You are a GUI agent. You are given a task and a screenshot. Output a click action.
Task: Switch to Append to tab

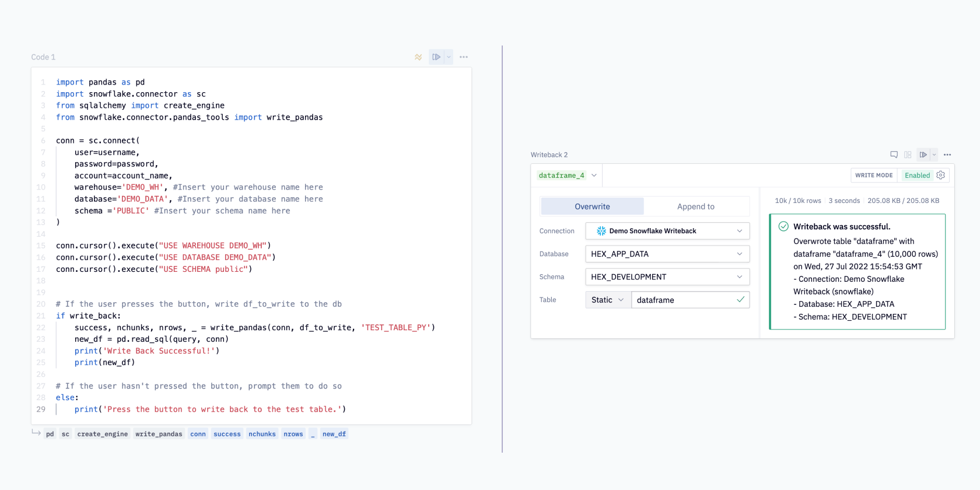(696, 206)
